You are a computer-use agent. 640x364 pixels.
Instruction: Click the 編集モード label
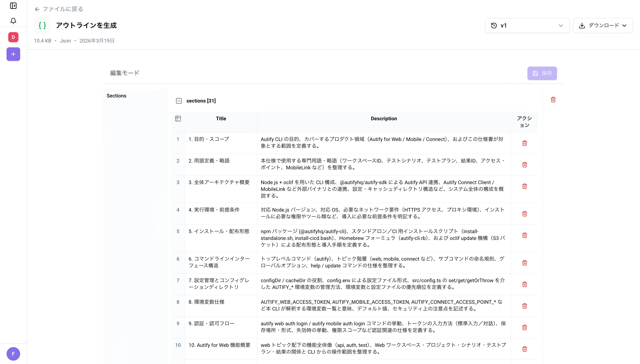125,73
